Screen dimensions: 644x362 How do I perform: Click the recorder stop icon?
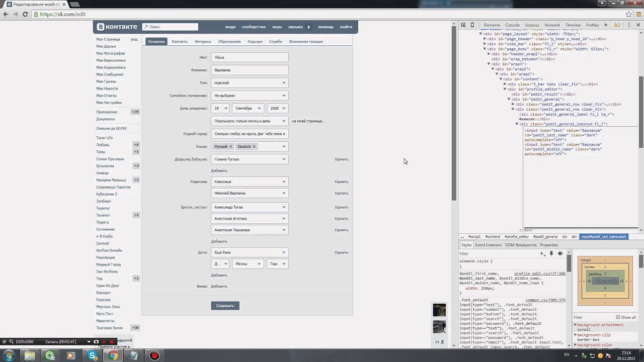click(x=112, y=342)
